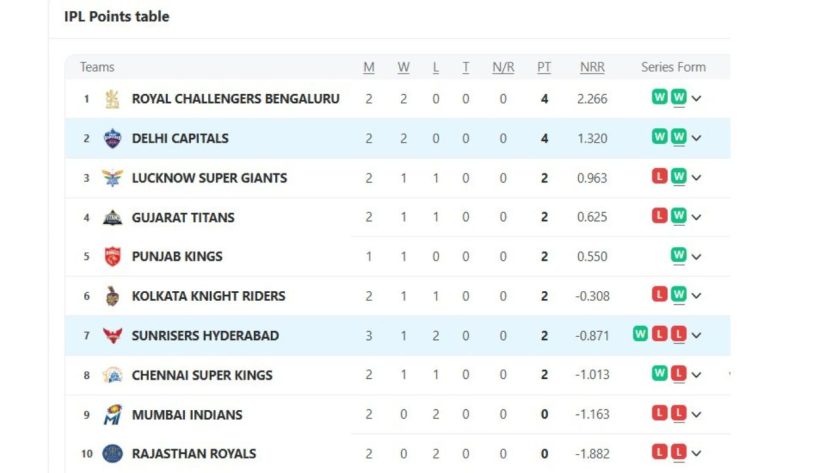Click the Gujarat Titans team logo
Image resolution: width=840 pixels, height=473 pixels.
point(113,217)
